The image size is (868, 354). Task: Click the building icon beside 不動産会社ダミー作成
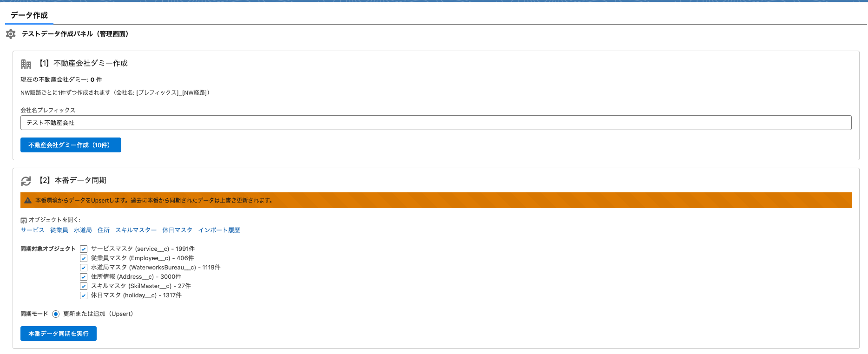tap(26, 64)
